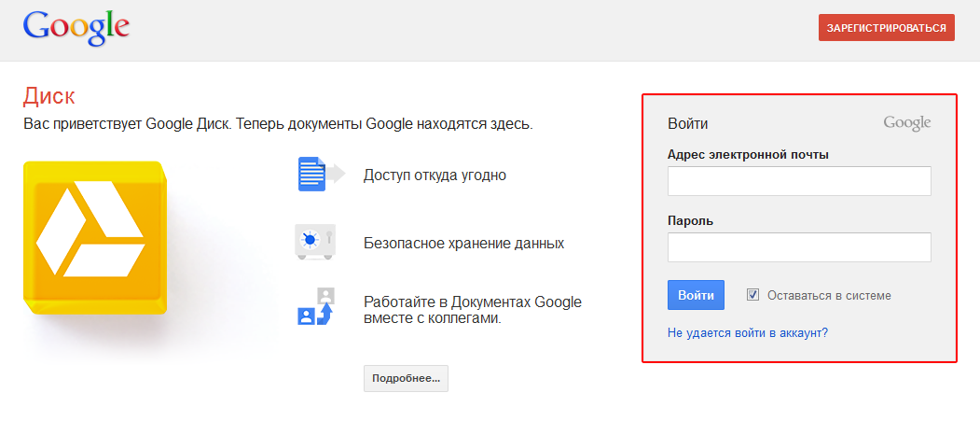The width and height of the screenshot is (980, 421).
Task: Click the red ЗАРЕГИСТРИРОВАТЬСЯ button
Action: click(x=886, y=27)
